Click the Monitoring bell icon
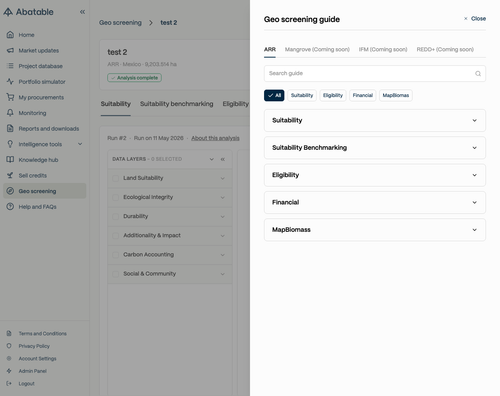 point(10,113)
